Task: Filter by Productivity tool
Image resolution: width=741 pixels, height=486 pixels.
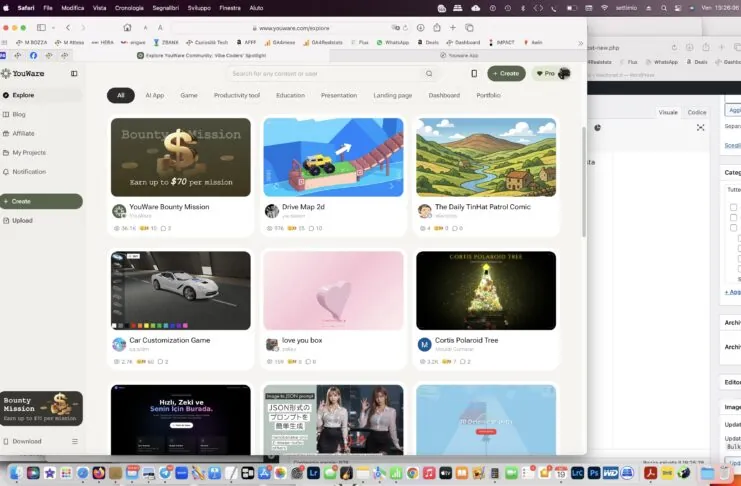Action: tap(237, 95)
